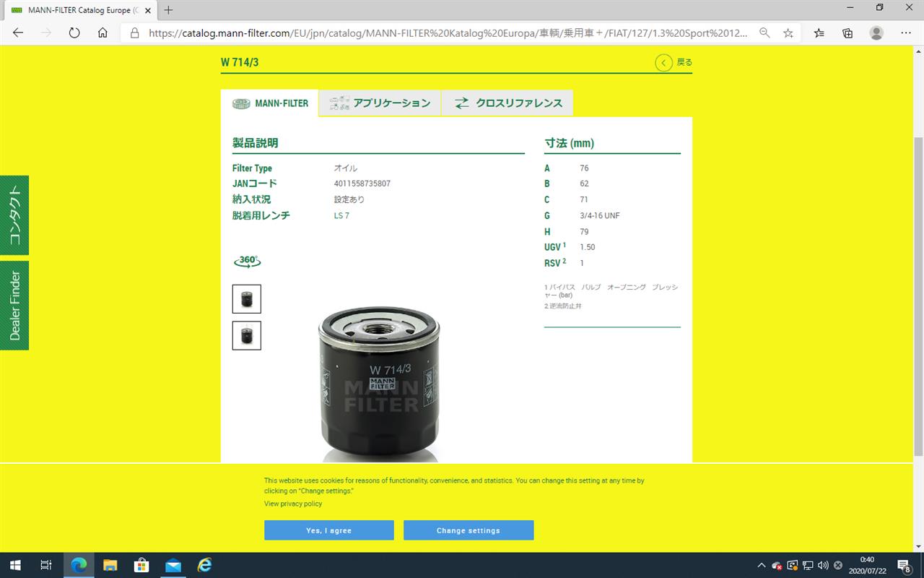Open File Explorer from the taskbar
Viewport: 924px width, 578px height.
[110, 565]
